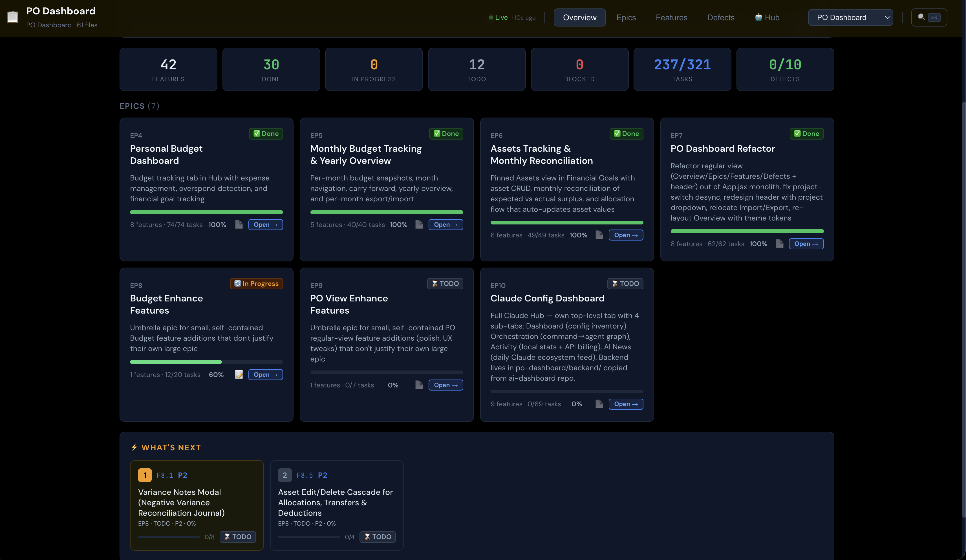
Task: Open Asset Edit/Delete Cascade feature card
Action: pos(337,505)
